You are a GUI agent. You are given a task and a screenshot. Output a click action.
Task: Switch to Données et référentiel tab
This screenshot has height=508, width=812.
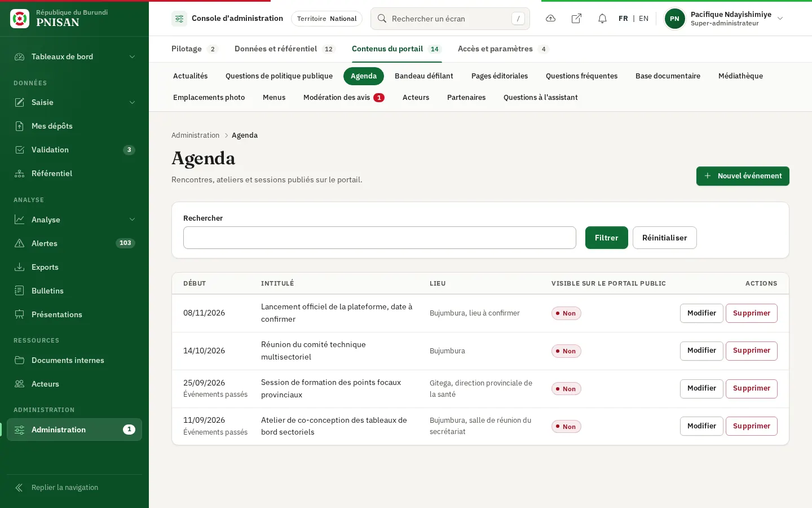[285, 49]
